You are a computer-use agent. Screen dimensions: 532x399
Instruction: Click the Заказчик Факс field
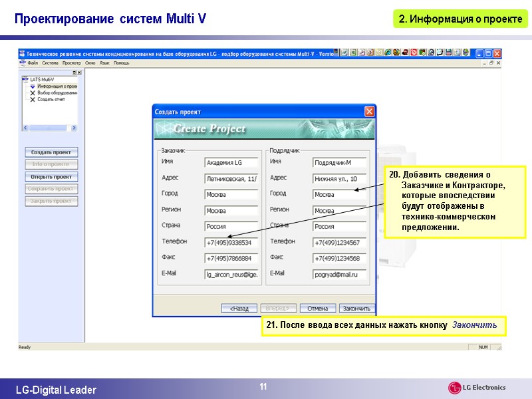point(231,258)
